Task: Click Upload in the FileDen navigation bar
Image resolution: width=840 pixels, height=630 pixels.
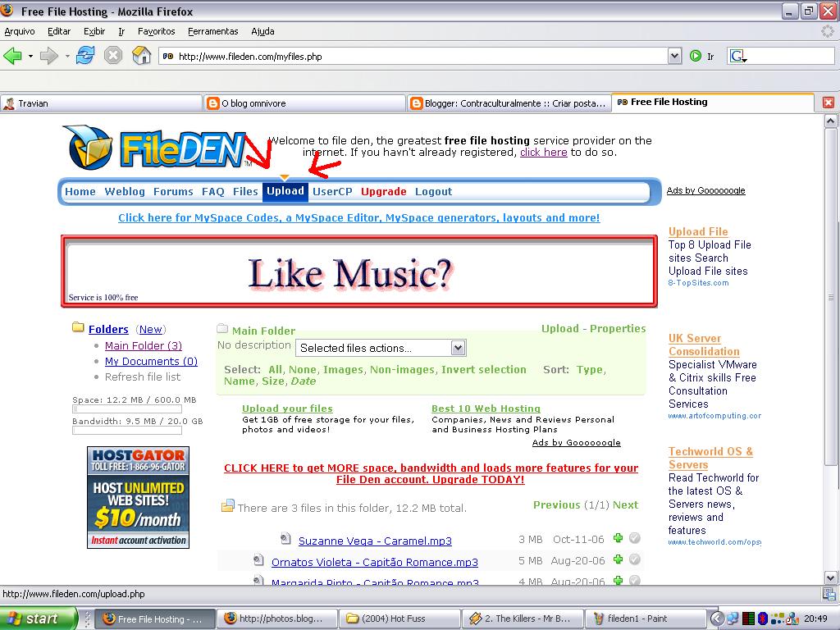Action: 285,191
